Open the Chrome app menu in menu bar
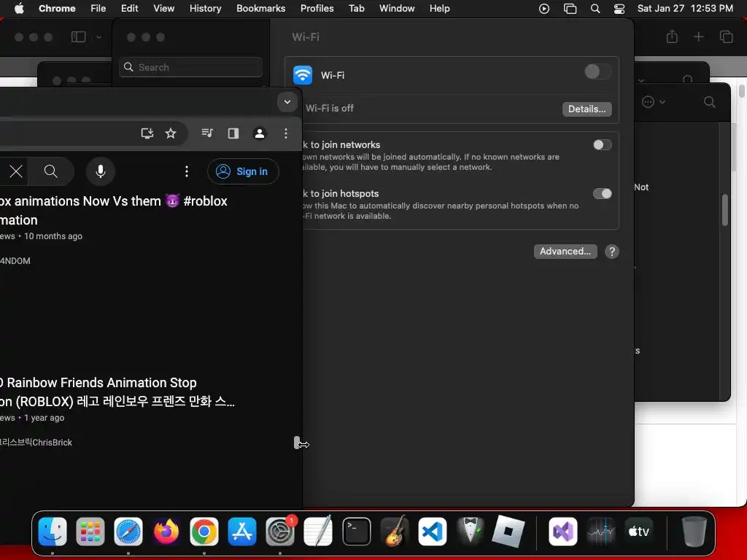 coord(57,8)
